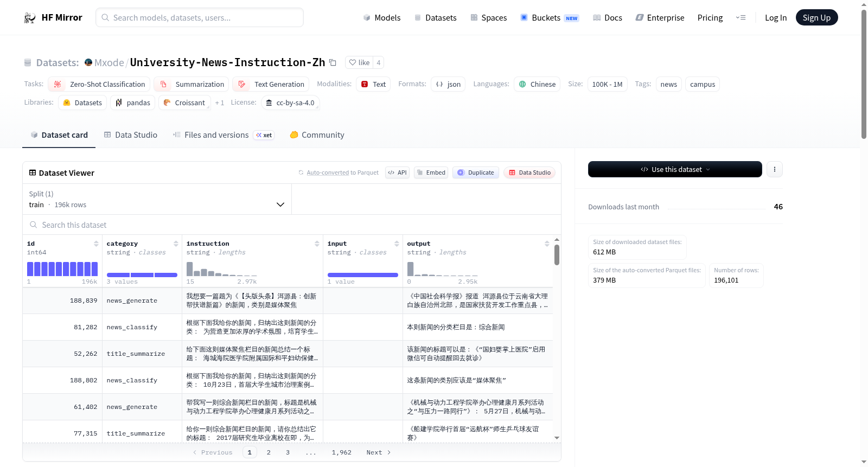The height and width of the screenshot is (467, 868).
Task: Open the Spaces nav item
Action: click(x=488, y=18)
